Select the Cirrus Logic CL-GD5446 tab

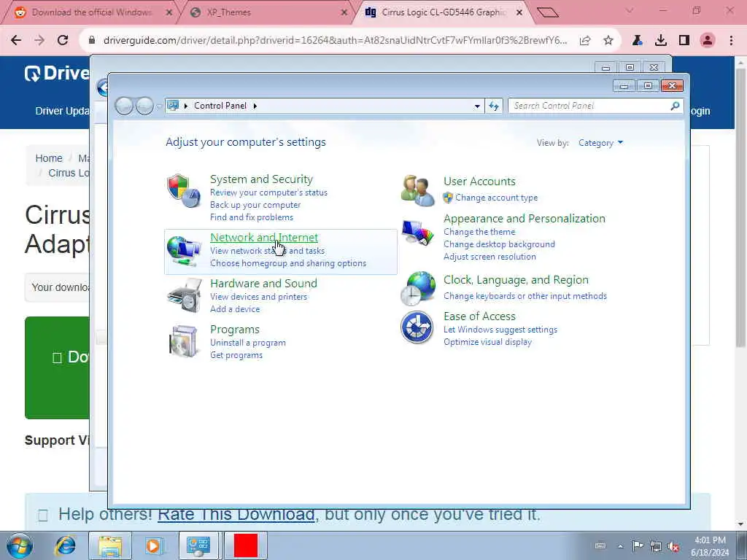[x=444, y=12]
